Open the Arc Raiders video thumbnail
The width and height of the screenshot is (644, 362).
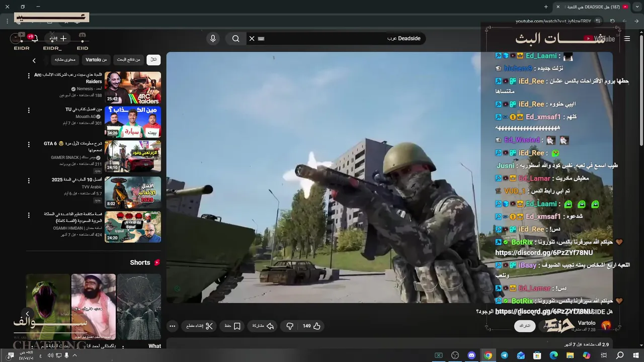(x=133, y=87)
